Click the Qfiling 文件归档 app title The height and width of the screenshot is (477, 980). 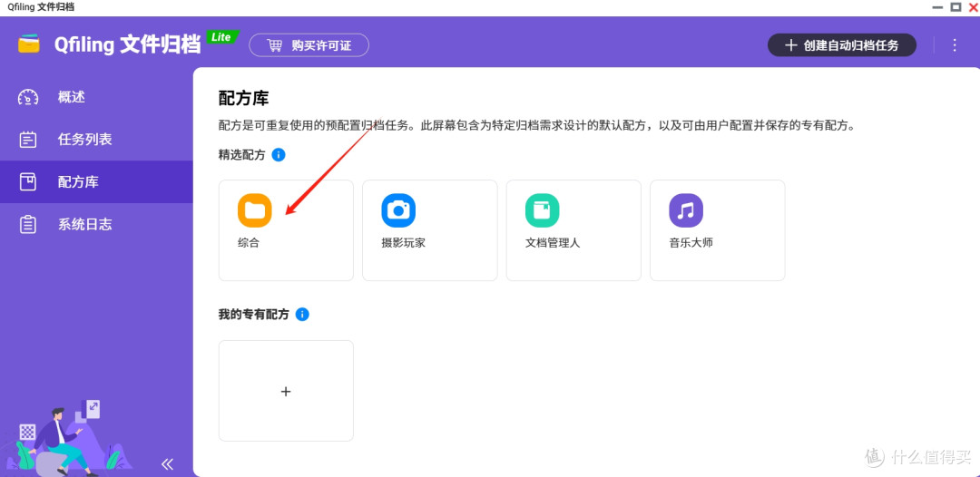click(127, 45)
